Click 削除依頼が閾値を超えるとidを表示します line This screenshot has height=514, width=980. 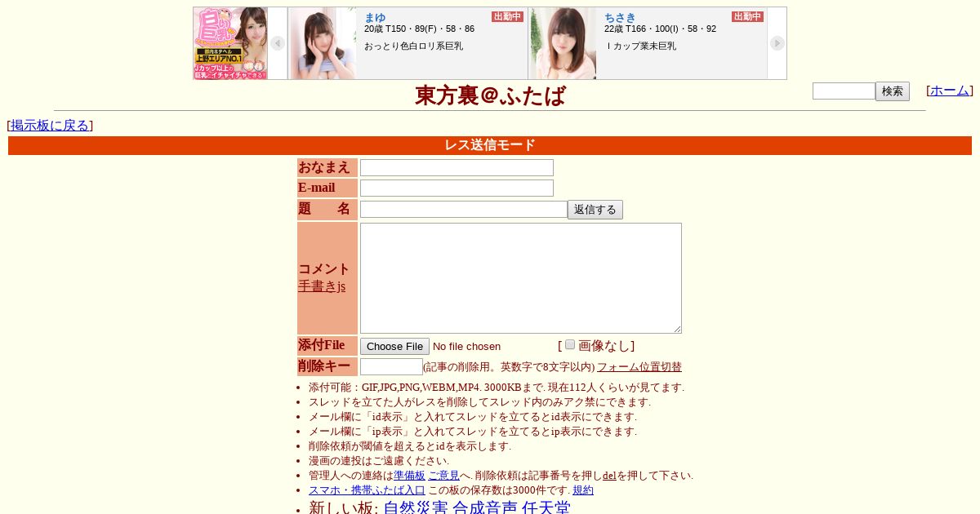tap(410, 446)
